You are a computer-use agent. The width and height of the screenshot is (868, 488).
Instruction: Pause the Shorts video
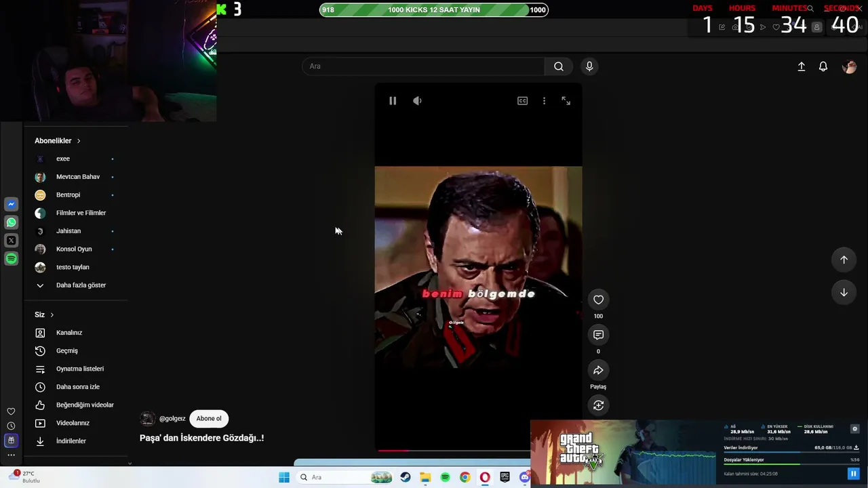(x=393, y=101)
